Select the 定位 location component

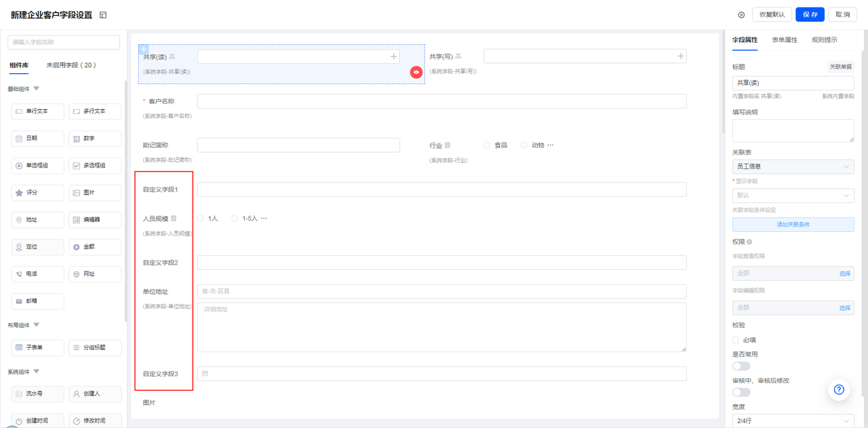[38, 247]
